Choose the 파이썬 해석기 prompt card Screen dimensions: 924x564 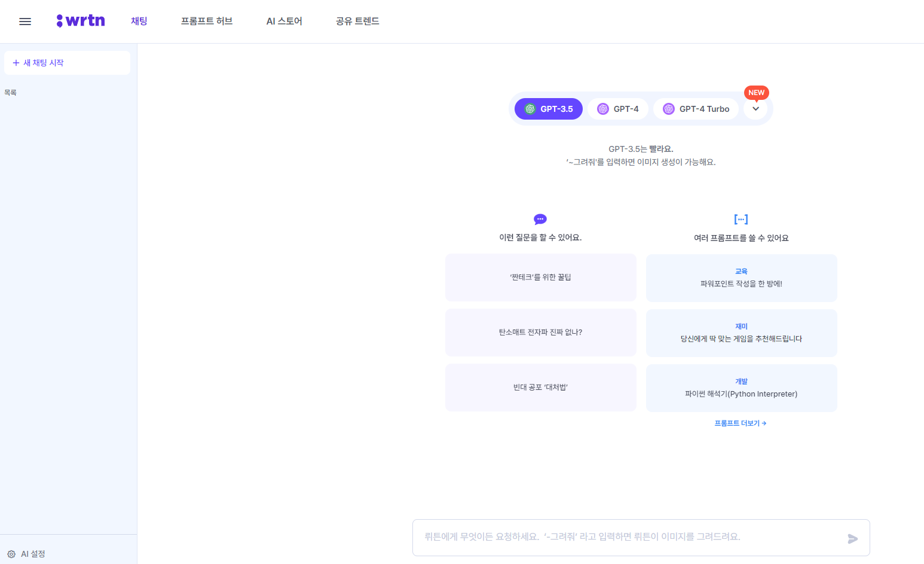tap(741, 388)
